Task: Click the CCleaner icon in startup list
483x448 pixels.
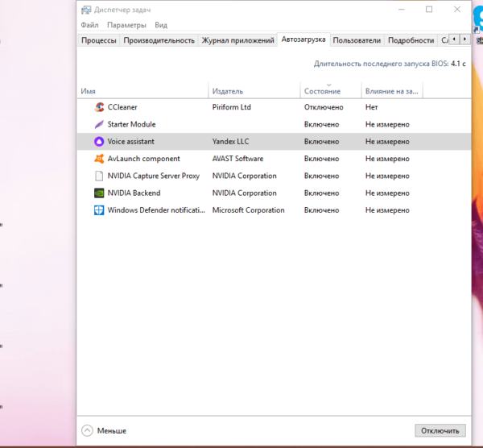Action: click(x=99, y=107)
